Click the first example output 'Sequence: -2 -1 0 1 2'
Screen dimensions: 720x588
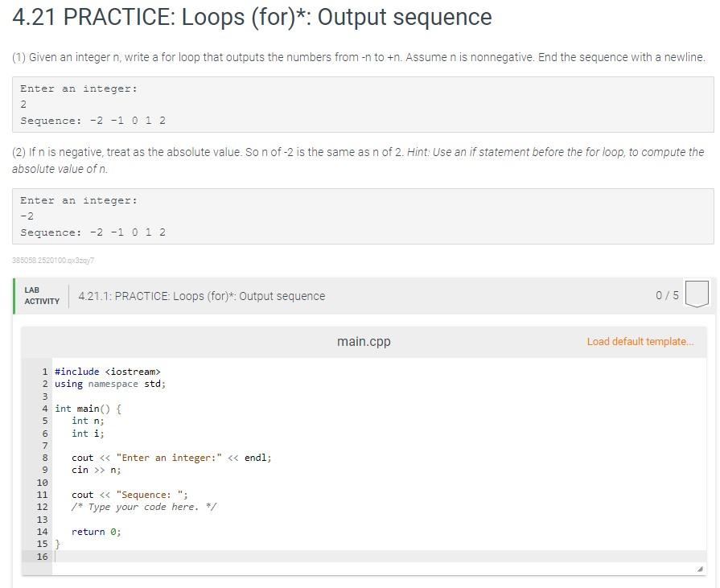(93, 121)
